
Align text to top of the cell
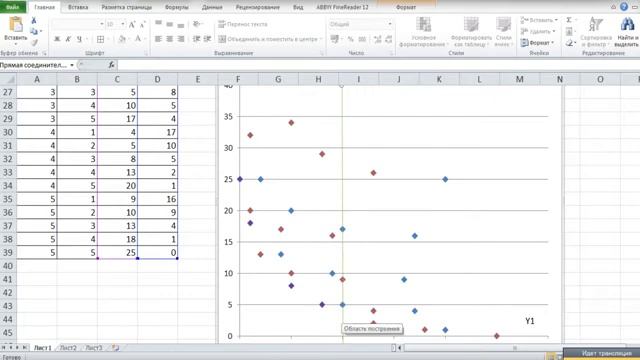point(158,24)
